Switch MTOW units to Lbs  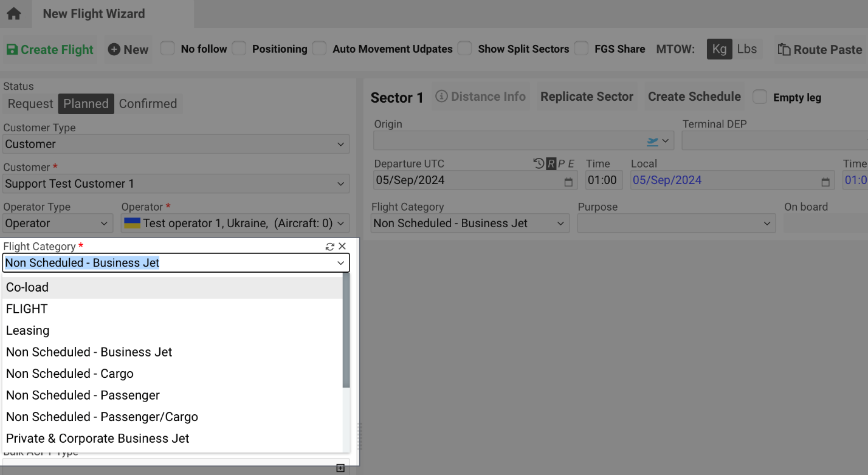[x=747, y=49]
